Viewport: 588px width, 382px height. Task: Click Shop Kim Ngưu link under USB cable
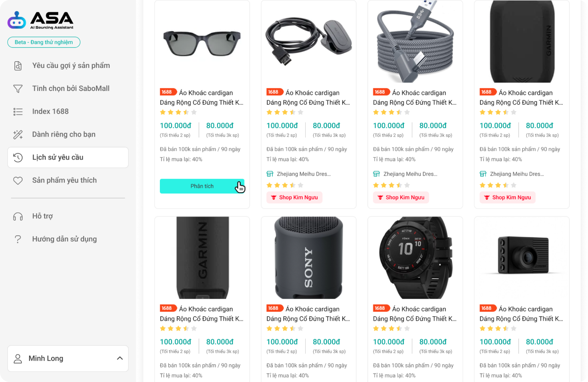pyautogui.click(x=401, y=197)
